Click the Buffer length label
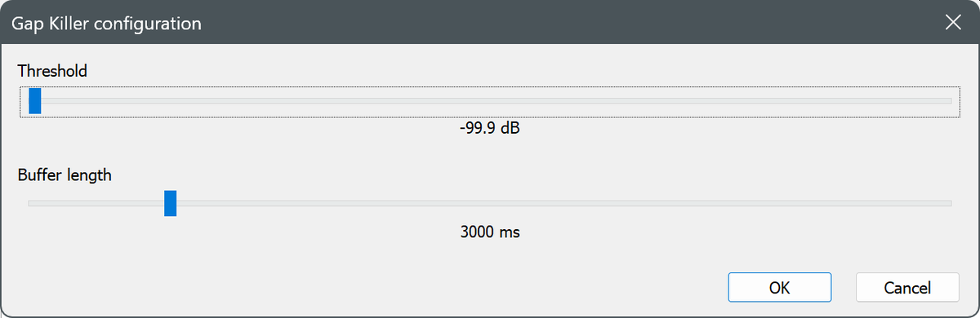 [x=65, y=174]
